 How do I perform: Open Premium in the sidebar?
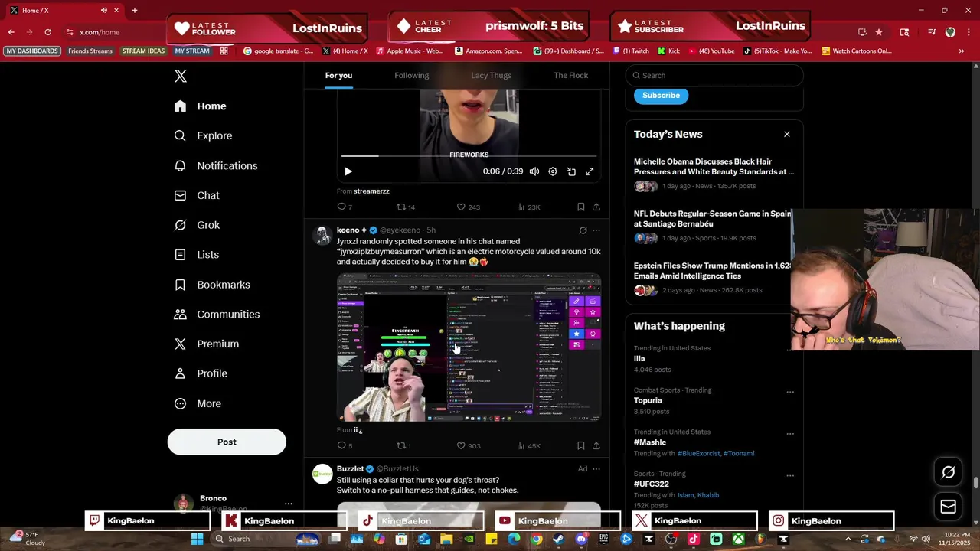[207, 344]
